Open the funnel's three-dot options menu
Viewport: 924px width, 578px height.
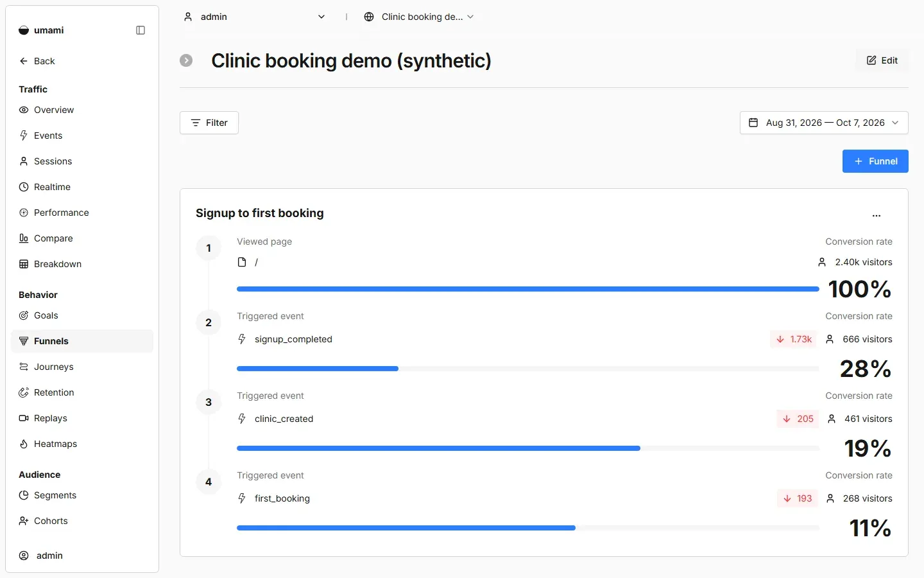coord(877,216)
